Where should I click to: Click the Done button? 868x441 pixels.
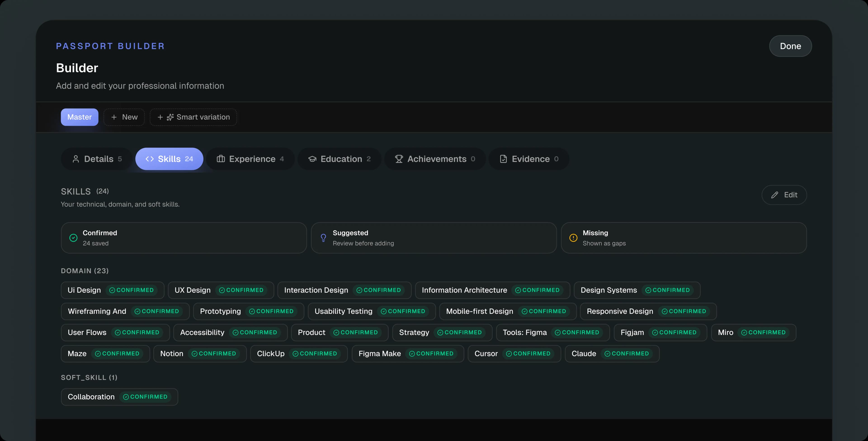790,46
